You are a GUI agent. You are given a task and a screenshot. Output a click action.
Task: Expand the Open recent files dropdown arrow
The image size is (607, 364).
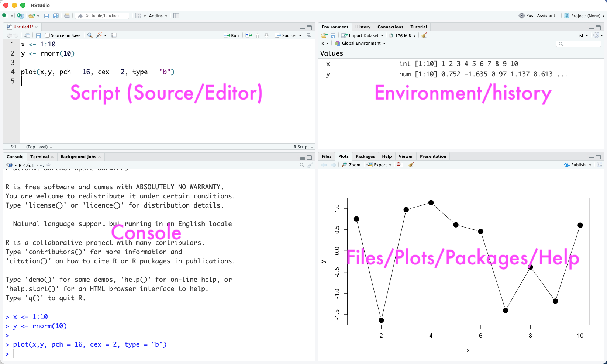point(38,16)
